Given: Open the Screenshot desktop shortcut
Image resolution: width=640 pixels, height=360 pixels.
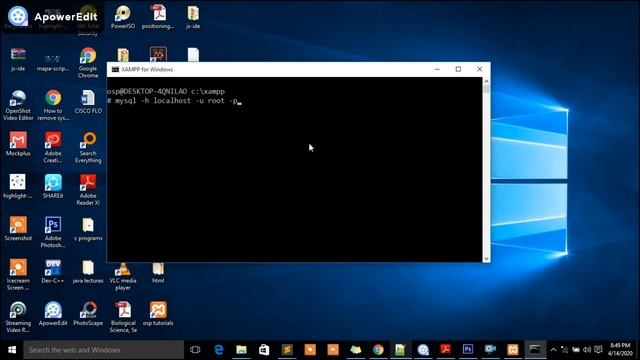Looking at the screenshot, I should (x=18, y=229).
